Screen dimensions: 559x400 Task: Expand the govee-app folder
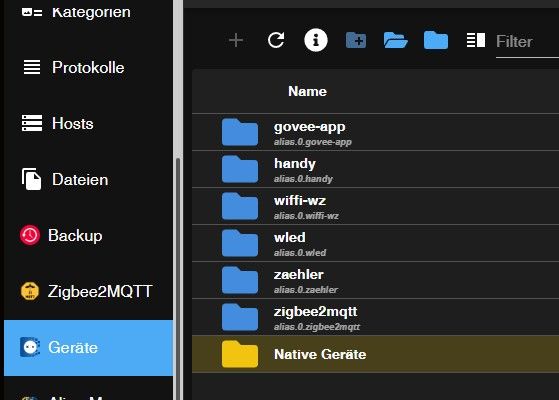pos(375,132)
